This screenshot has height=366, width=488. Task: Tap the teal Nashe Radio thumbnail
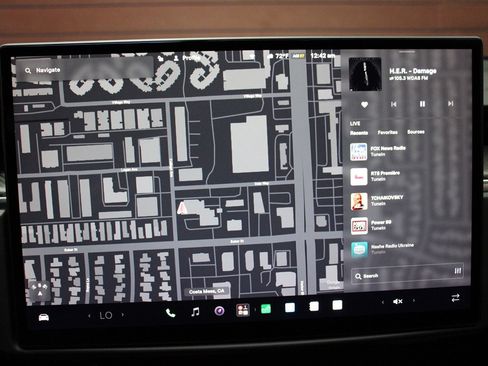point(359,249)
